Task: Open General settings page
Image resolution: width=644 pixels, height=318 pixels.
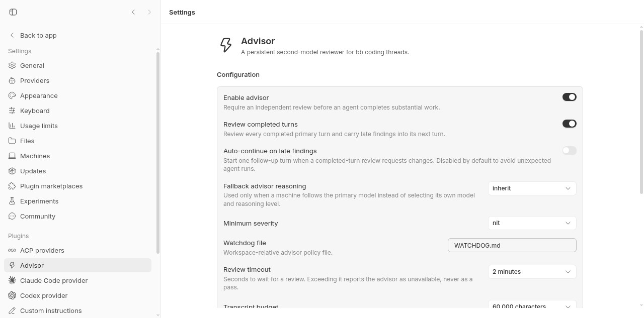Action: tap(77, 65)
